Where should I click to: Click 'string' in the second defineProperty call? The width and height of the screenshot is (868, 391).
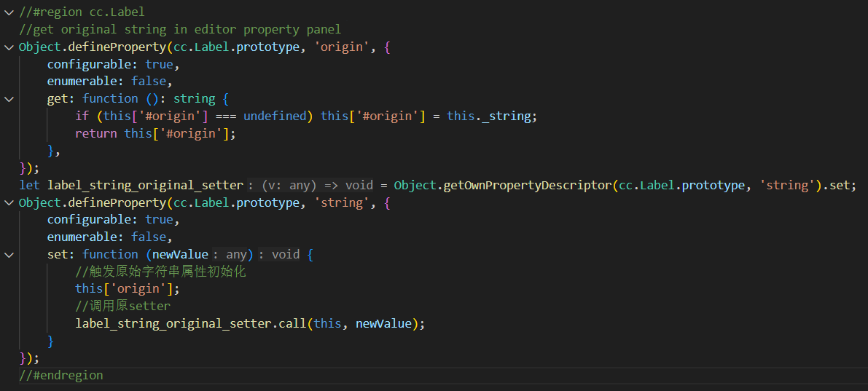(x=342, y=203)
